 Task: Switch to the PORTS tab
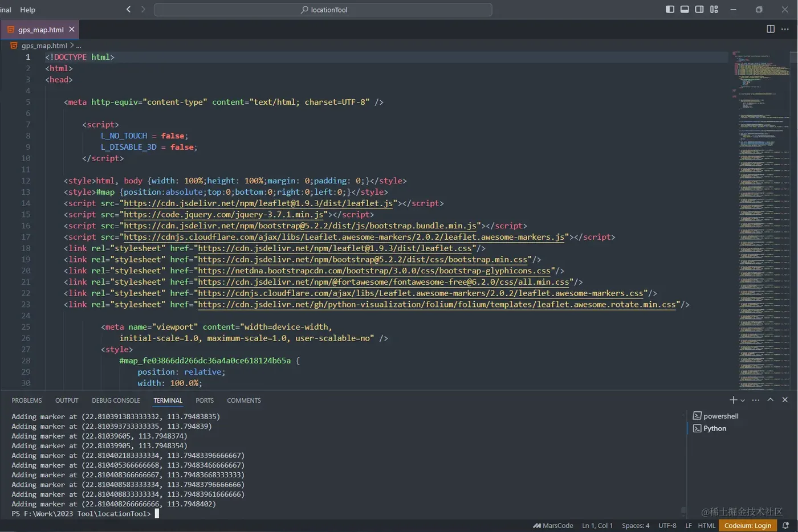coord(205,400)
